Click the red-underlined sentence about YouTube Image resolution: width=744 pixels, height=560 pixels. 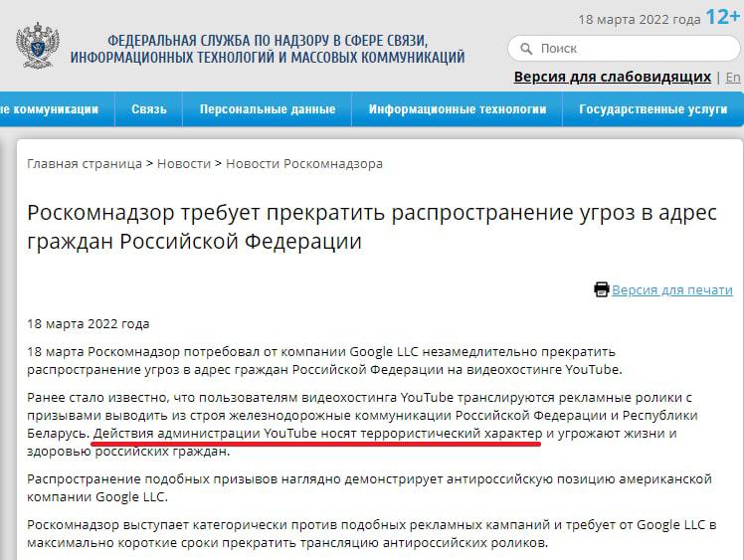pos(317,434)
